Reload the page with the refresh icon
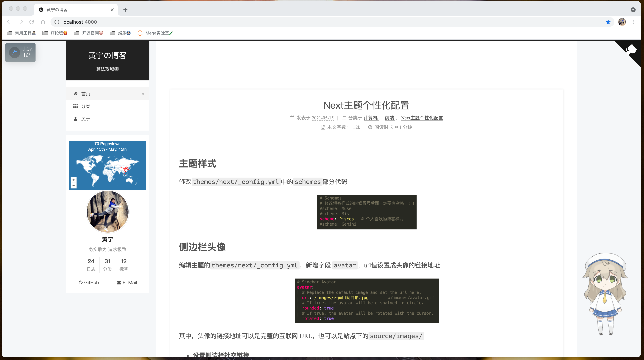The height and width of the screenshot is (360, 644). (x=32, y=22)
